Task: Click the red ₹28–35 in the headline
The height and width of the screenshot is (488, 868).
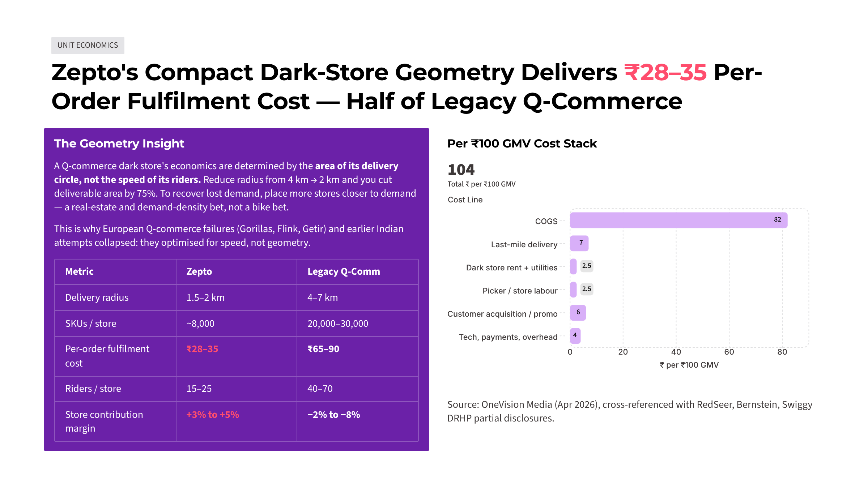Action: pyautogui.click(x=665, y=72)
